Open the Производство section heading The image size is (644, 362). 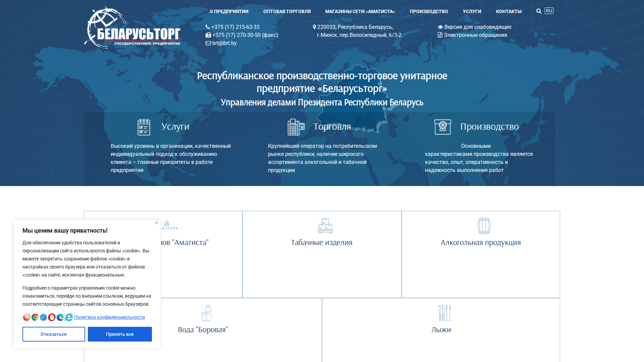pyautogui.click(x=489, y=127)
